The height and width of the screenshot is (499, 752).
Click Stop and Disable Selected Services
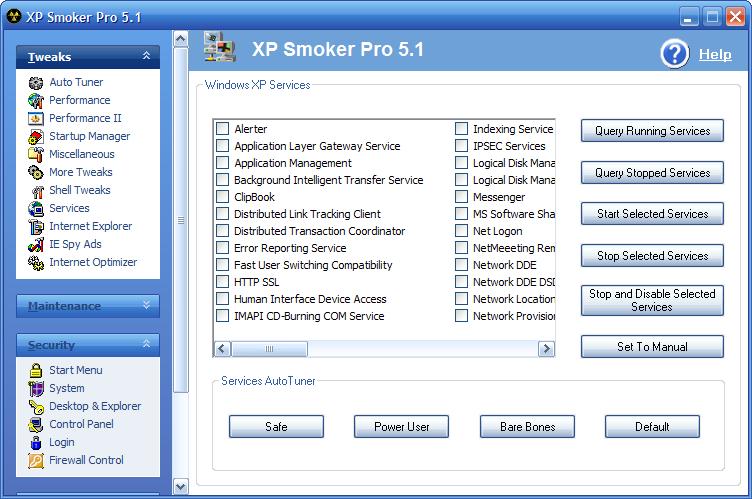point(652,300)
